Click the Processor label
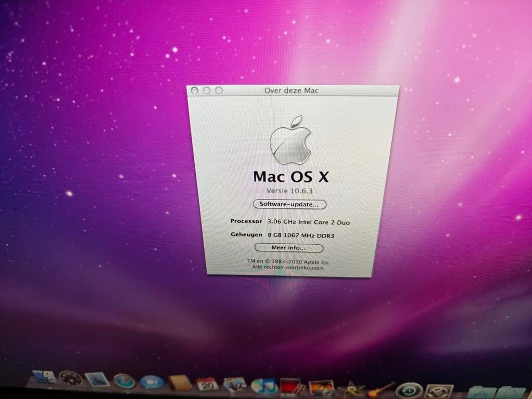 246,221
